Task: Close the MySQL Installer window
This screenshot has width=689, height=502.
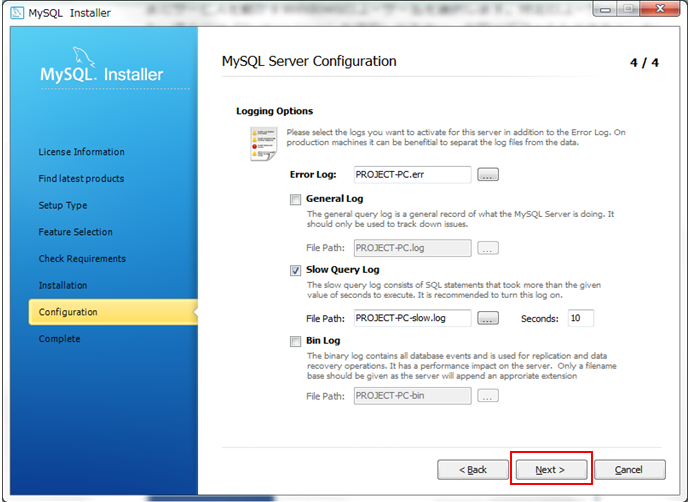Action: pos(660,9)
